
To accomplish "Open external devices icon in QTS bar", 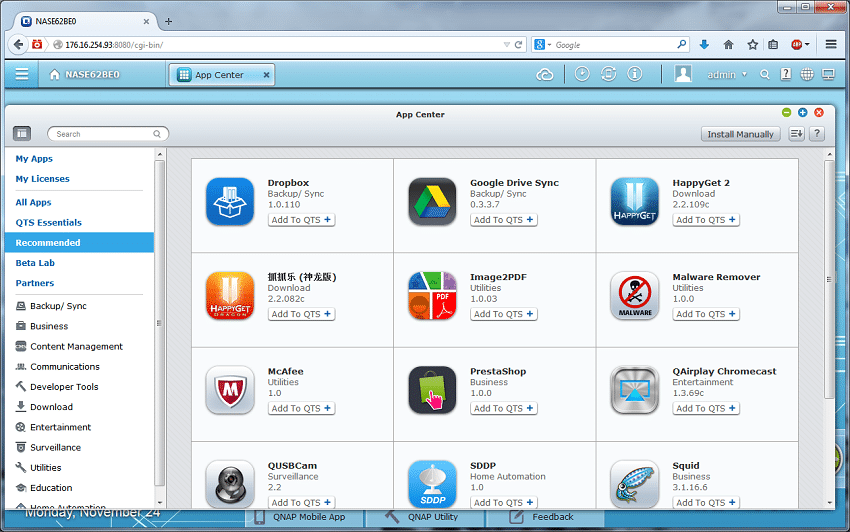I will click(x=608, y=74).
